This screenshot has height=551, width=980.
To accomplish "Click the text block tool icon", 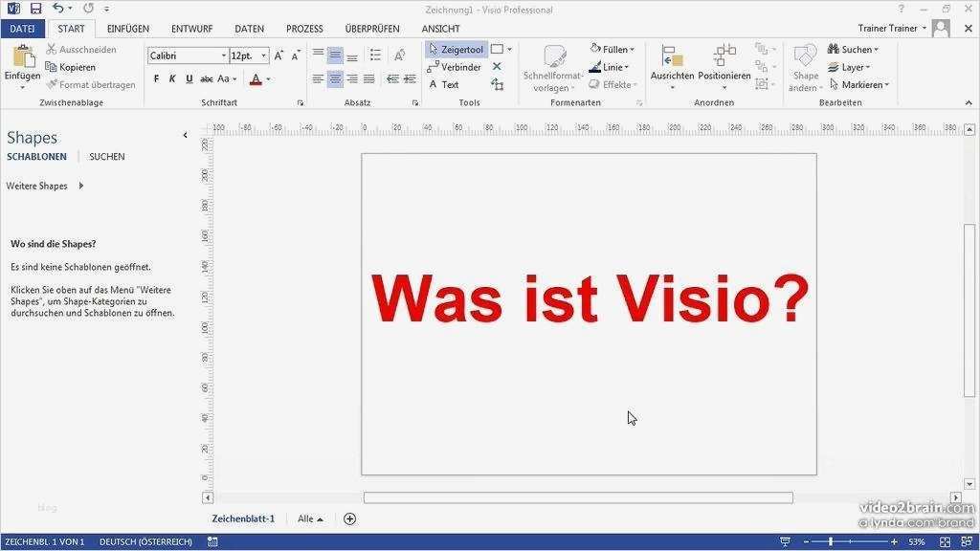I will [x=498, y=84].
